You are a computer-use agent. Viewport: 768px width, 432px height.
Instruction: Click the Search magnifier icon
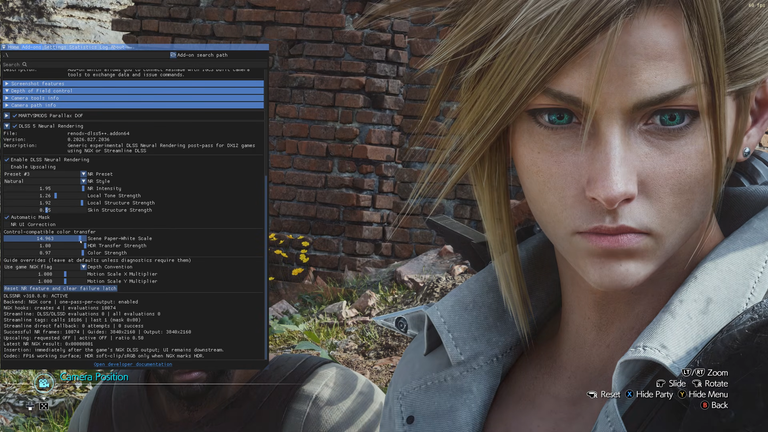pos(24,64)
